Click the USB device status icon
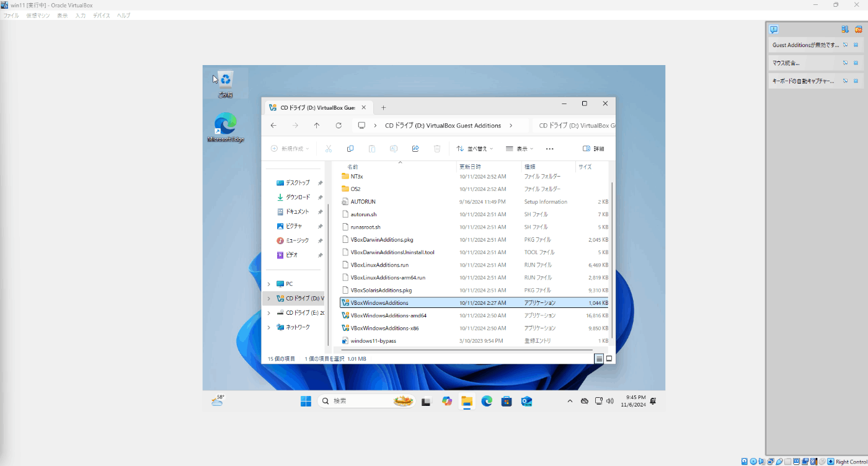The width and height of the screenshot is (868, 466). [779, 462]
